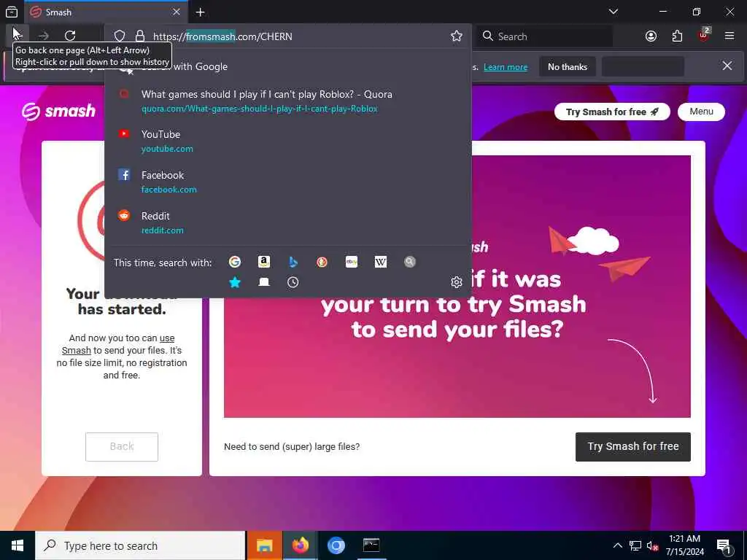This screenshot has height=560, width=747.
Task: Switch to Firefox in the taskbar
Action: pos(300,545)
